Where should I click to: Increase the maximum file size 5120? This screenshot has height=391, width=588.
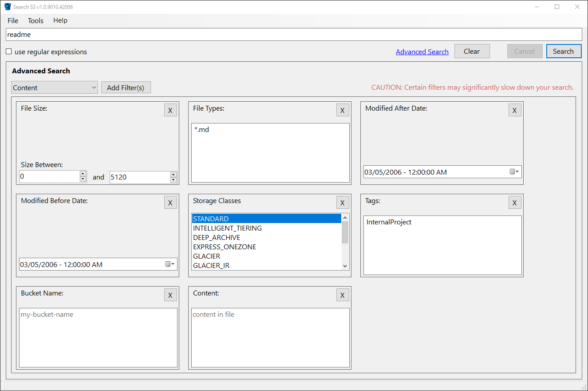pos(174,174)
